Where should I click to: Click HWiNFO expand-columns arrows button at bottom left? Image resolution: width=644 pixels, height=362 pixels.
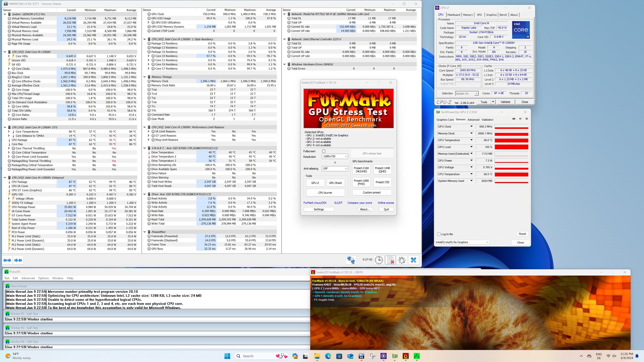pos(7,260)
